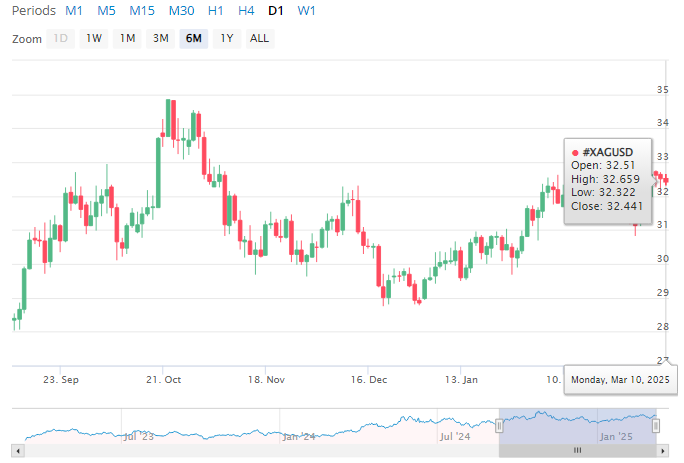Switch chart to H1 period

(x=215, y=10)
